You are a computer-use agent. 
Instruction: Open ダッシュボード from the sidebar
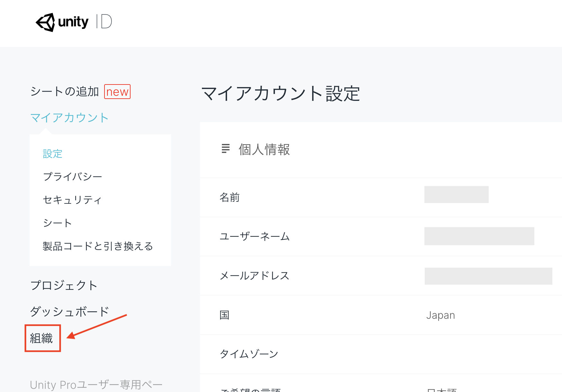69,312
